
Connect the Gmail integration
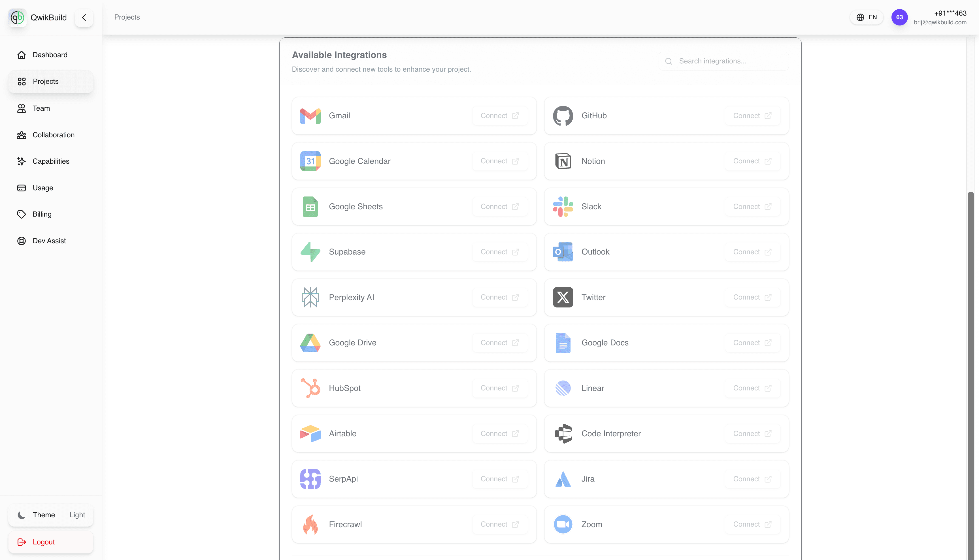point(499,116)
